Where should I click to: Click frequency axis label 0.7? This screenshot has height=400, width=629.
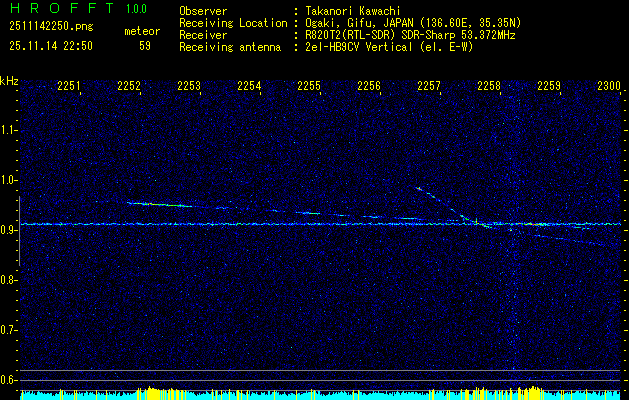[8, 330]
